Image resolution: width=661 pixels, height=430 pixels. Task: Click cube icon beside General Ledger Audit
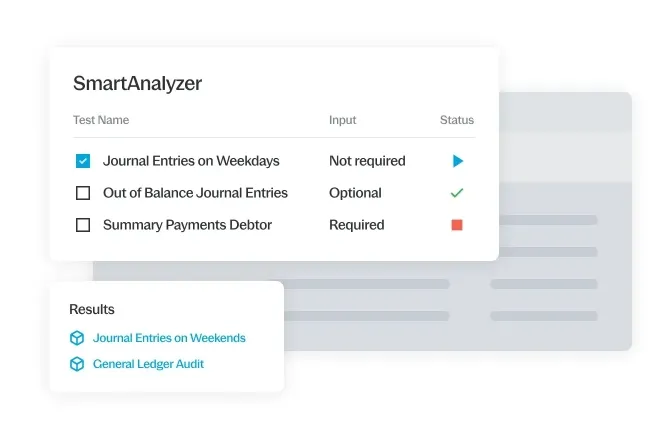tap(77, 364)
